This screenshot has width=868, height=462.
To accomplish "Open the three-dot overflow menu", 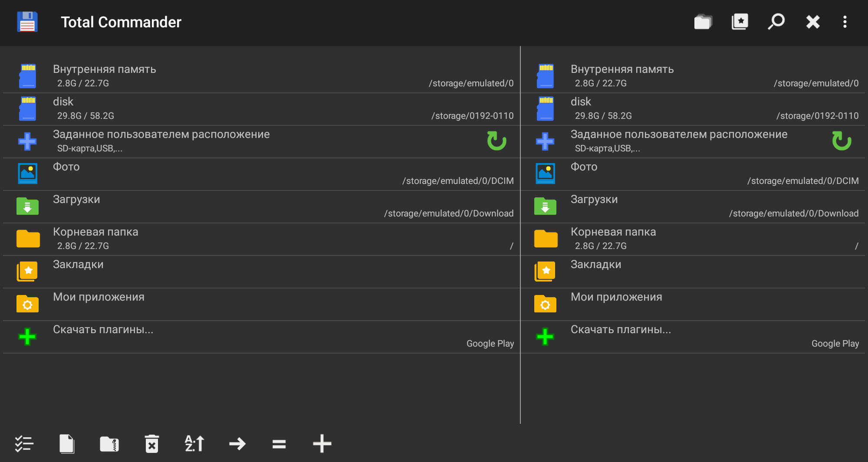I will (x=845, y=22).
